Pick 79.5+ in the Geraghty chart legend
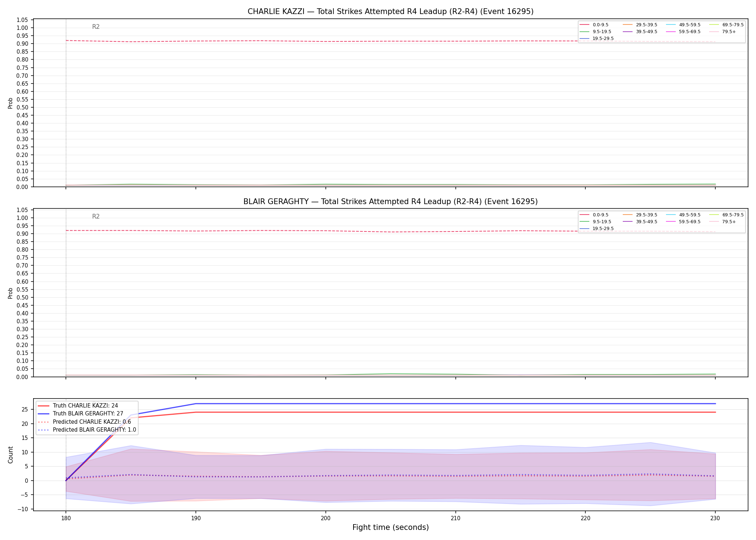 (729, 222)
